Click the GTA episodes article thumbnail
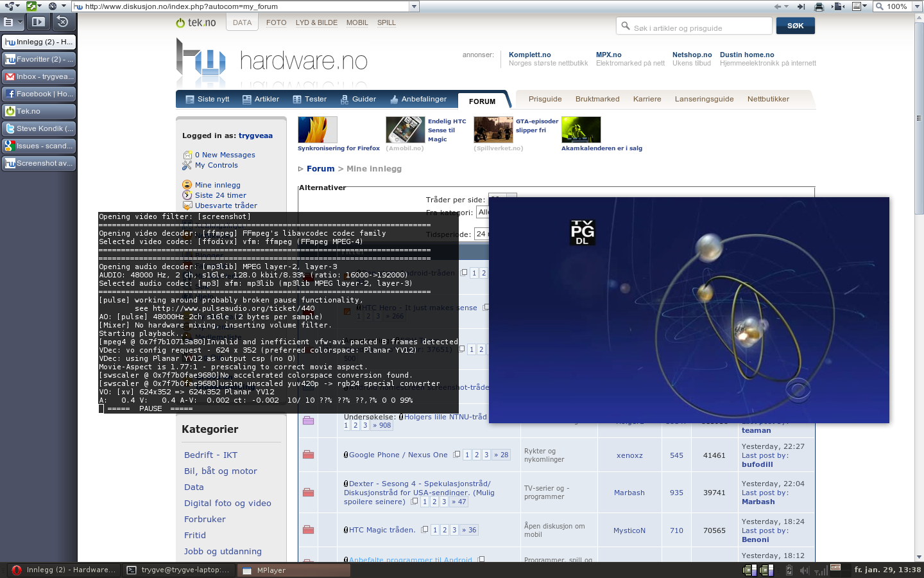The image size is (924, 578). (493, 130)
